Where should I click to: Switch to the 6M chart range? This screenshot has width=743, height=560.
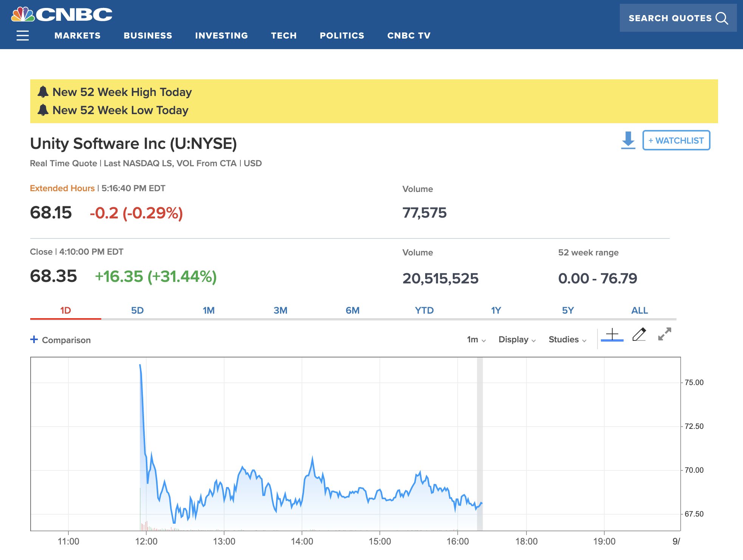[353, 311]
